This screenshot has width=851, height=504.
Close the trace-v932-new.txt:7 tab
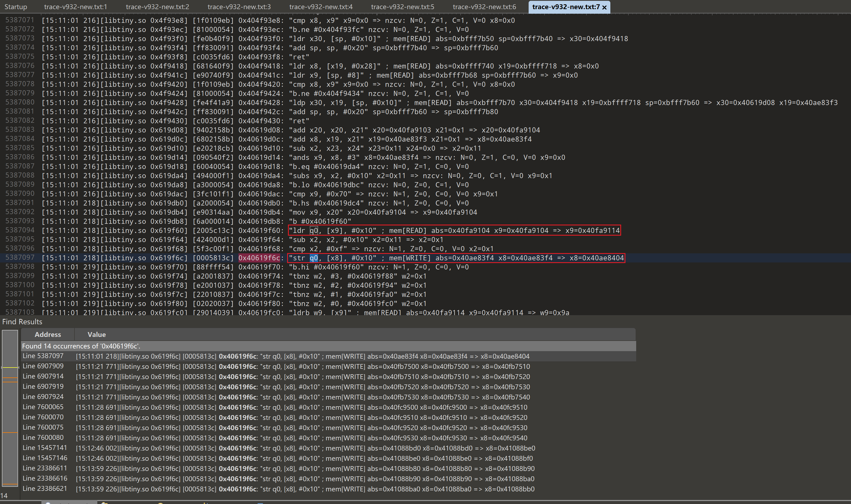point(604,8)
